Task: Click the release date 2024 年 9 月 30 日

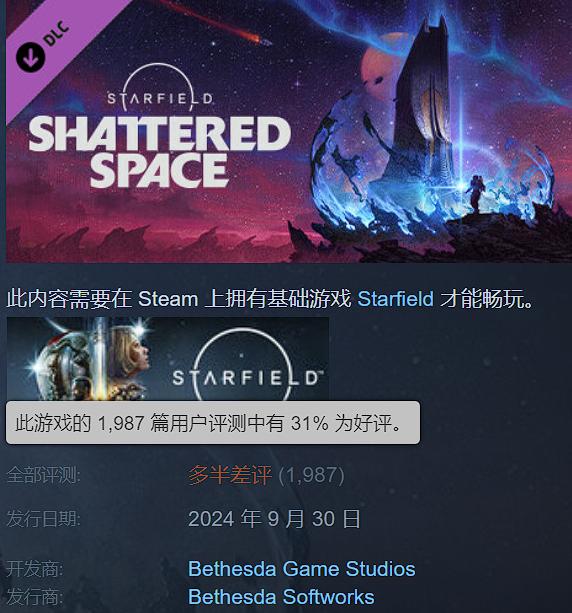Action: point(274,519)
